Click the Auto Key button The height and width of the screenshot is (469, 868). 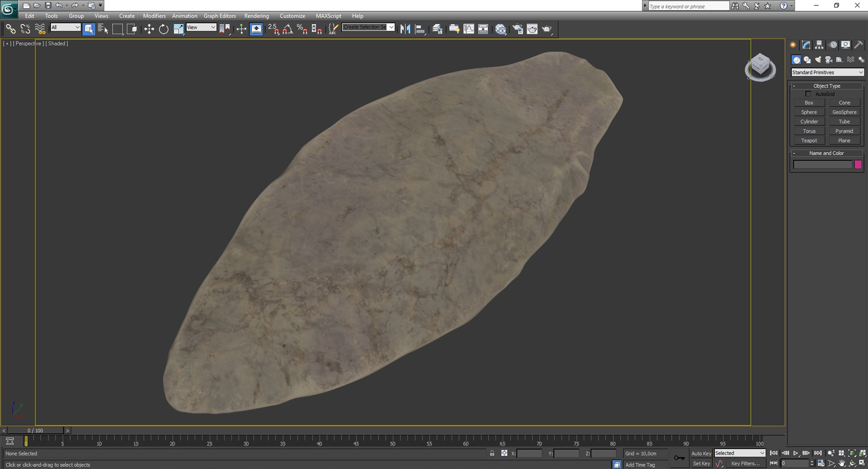(701, 453)
